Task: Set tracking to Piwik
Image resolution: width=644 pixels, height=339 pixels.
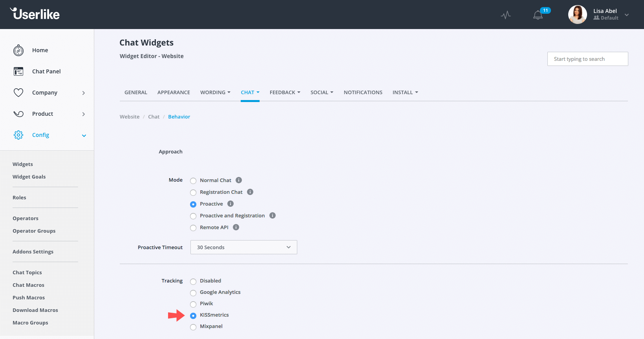Action: point(193,304)
